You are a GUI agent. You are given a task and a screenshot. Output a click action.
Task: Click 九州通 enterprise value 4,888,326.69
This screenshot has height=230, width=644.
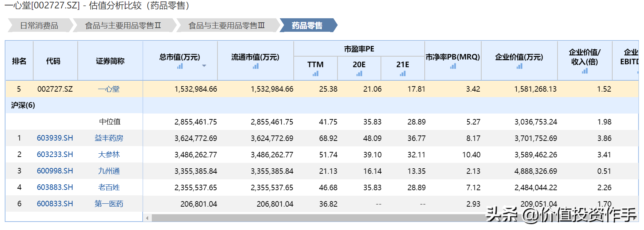[x=536, y=171]
